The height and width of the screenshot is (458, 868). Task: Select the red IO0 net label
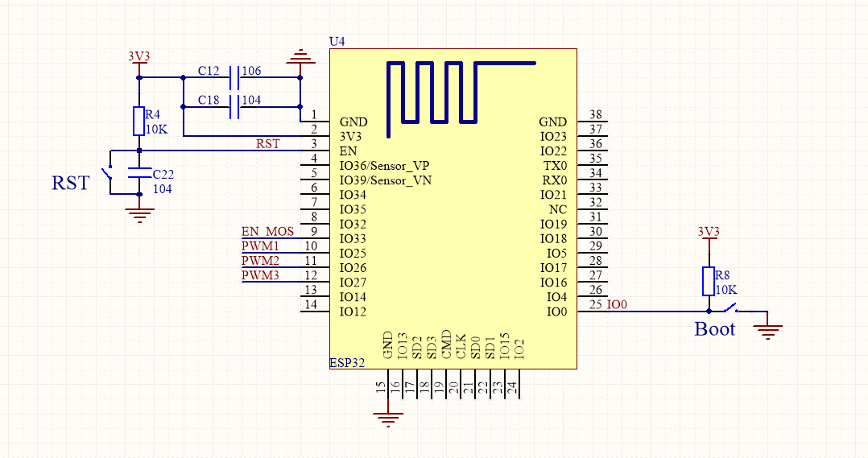[618, 304]
